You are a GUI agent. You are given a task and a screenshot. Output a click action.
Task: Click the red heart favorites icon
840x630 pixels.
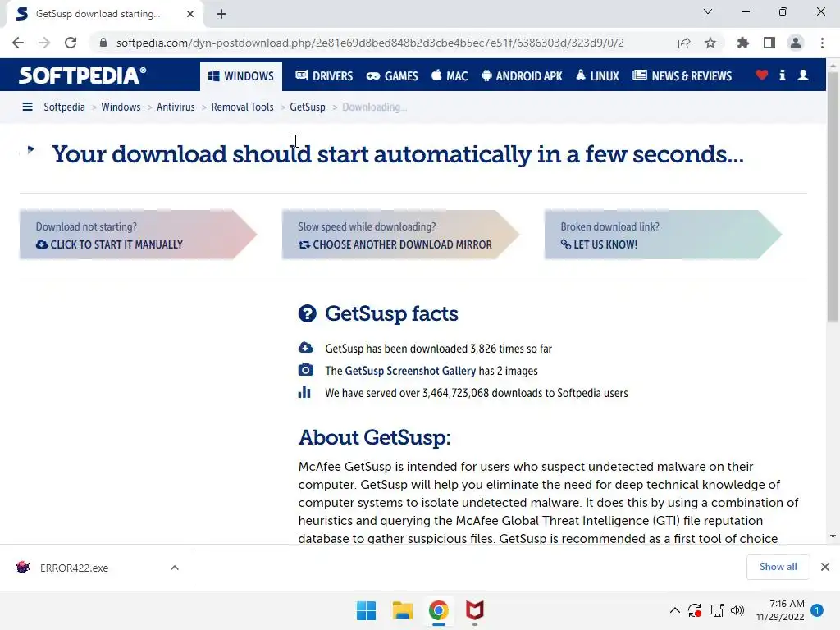tap(762, 75)
